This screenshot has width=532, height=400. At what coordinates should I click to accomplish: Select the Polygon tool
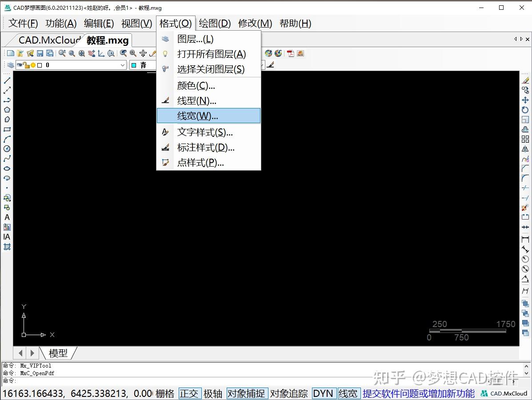coord(7,110)
